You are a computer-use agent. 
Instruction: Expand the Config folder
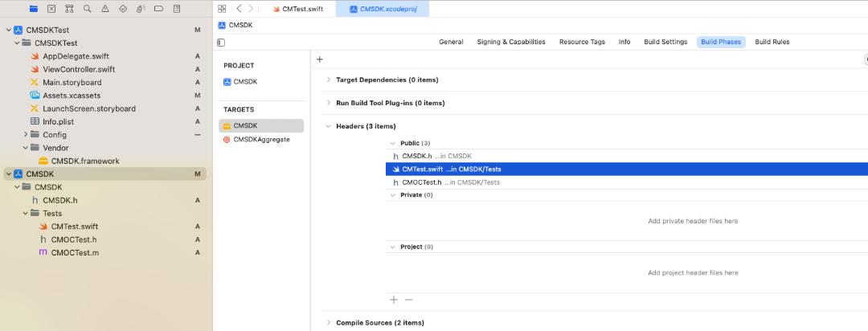[x=26, y=134]
